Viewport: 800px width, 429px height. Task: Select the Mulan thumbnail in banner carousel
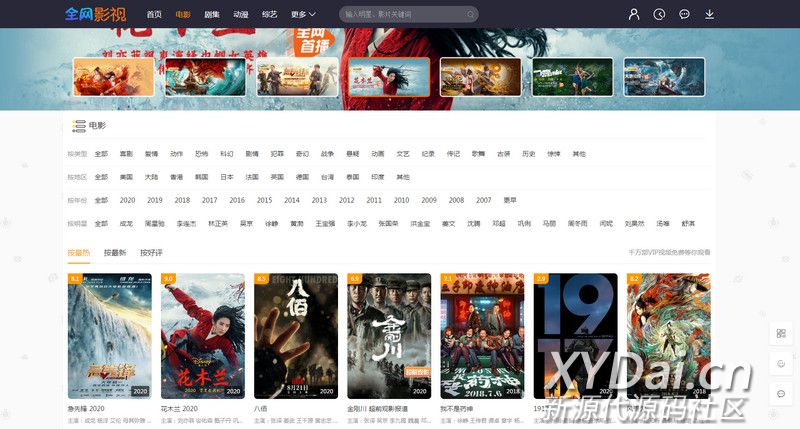coord(389,77)
